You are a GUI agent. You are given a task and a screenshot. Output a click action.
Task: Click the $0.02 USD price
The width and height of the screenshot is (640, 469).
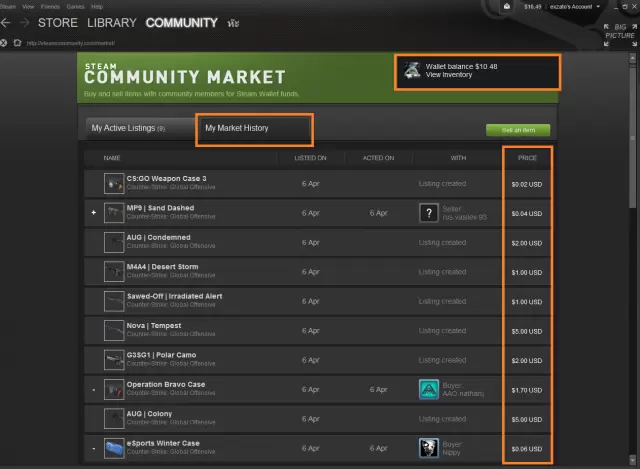coord(527,184)
